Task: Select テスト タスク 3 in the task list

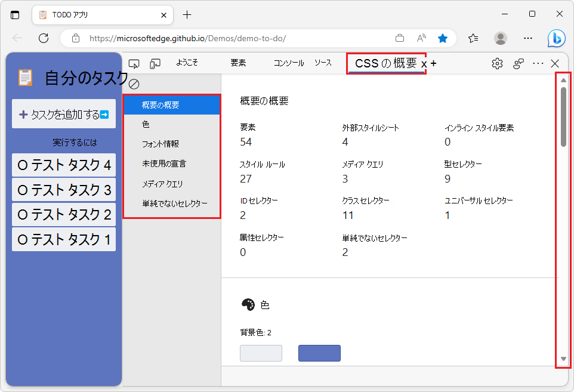Action: click(63, 190)
